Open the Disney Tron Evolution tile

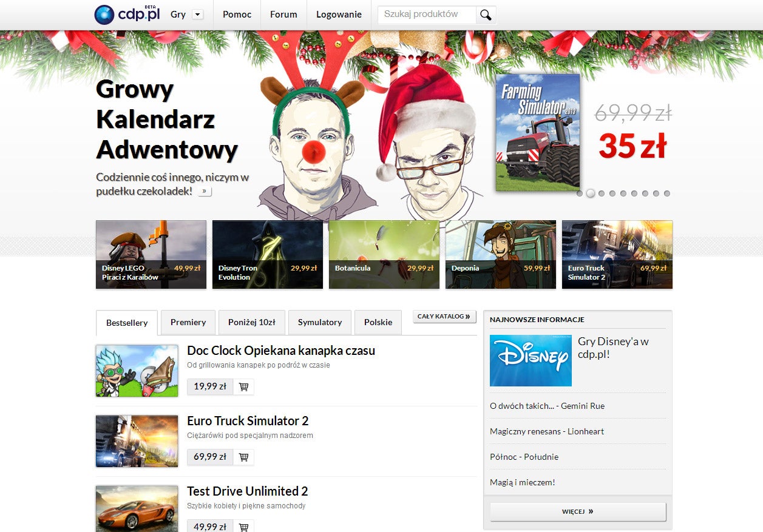coord(268,255)
